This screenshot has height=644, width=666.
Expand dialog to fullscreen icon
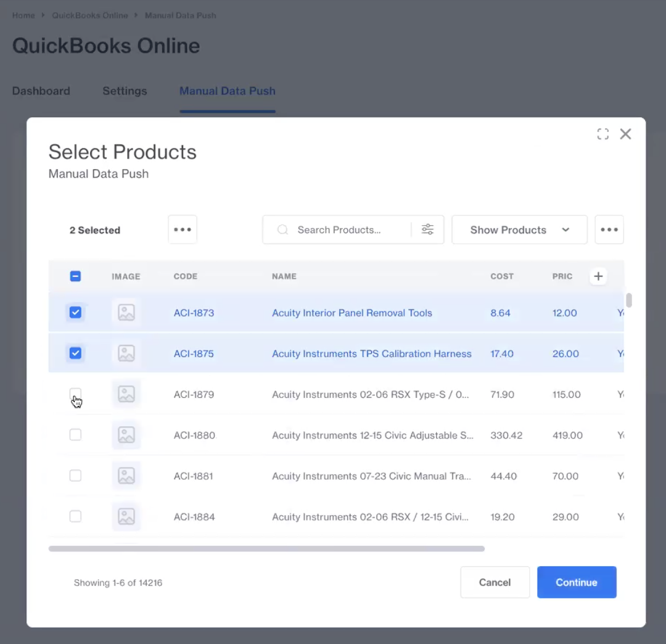[x=602, y=134]
